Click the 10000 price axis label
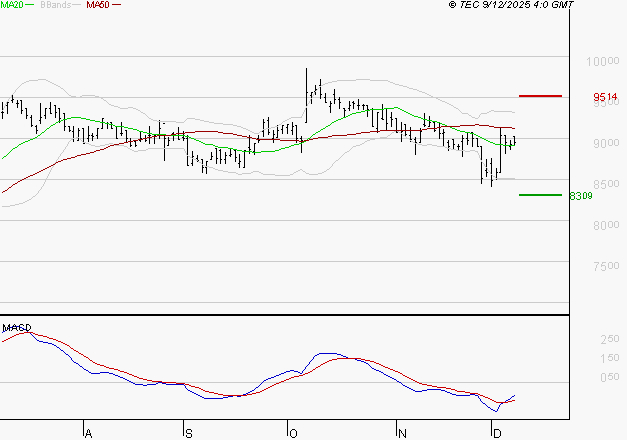 603,62
